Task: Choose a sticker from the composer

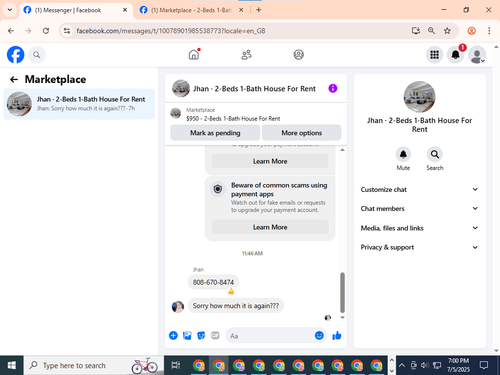Action: (201, 335)
